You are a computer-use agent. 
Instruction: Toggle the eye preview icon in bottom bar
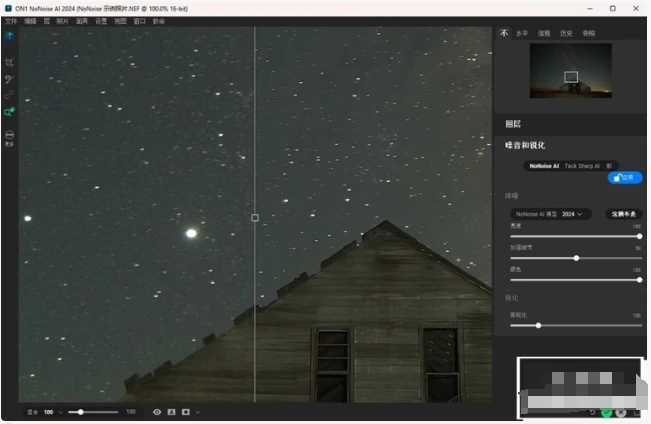coord(157,412)
